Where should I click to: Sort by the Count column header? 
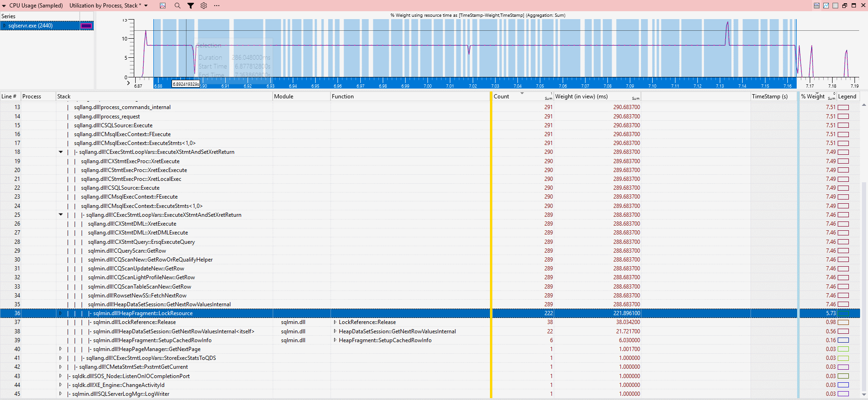(502, 97)
